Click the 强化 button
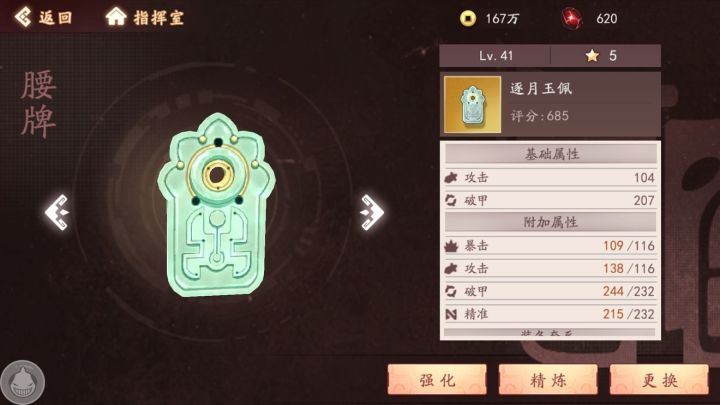720x405 pixels. 437,380
